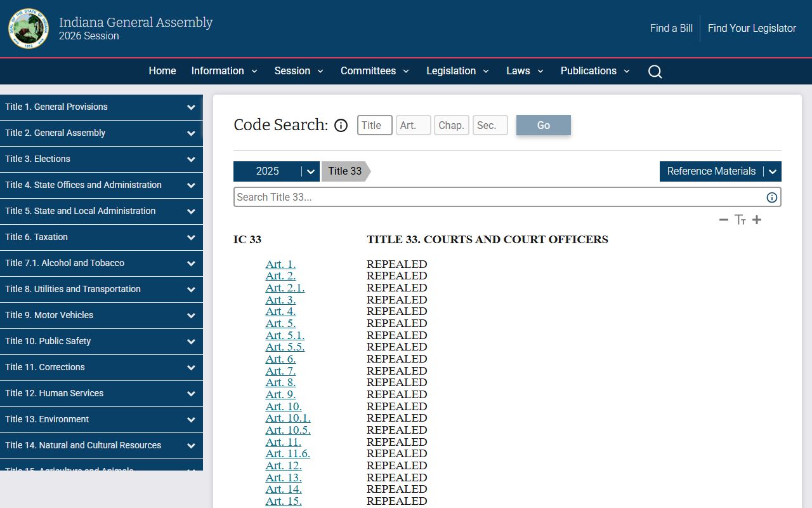
Task: Select Title 8. Utilities and Transportation
Action: [101, 290]
